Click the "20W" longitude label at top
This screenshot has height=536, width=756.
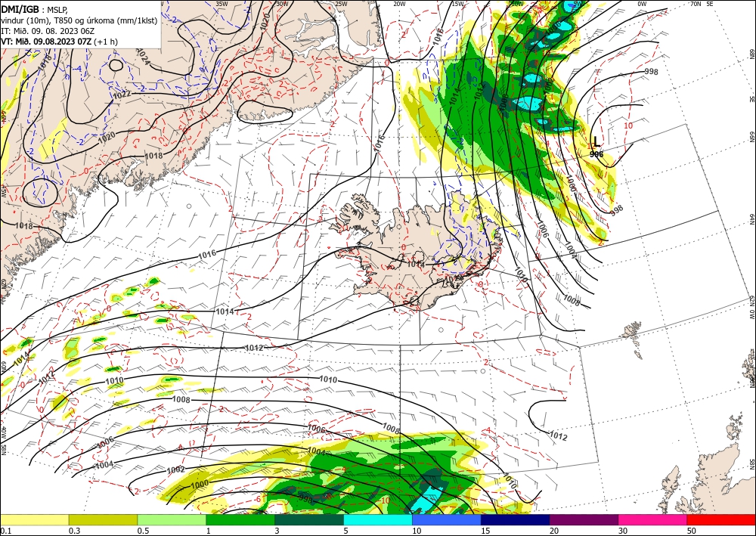(399, 4)
